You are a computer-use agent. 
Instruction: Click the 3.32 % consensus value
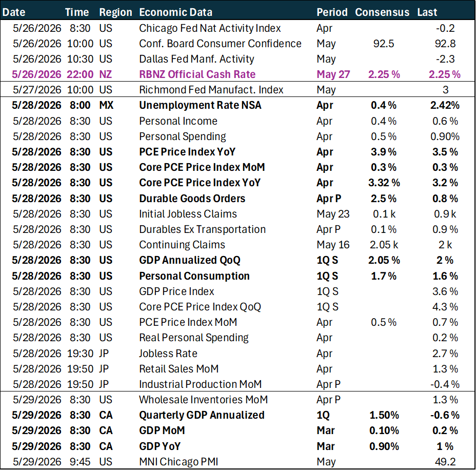(384, 183)
